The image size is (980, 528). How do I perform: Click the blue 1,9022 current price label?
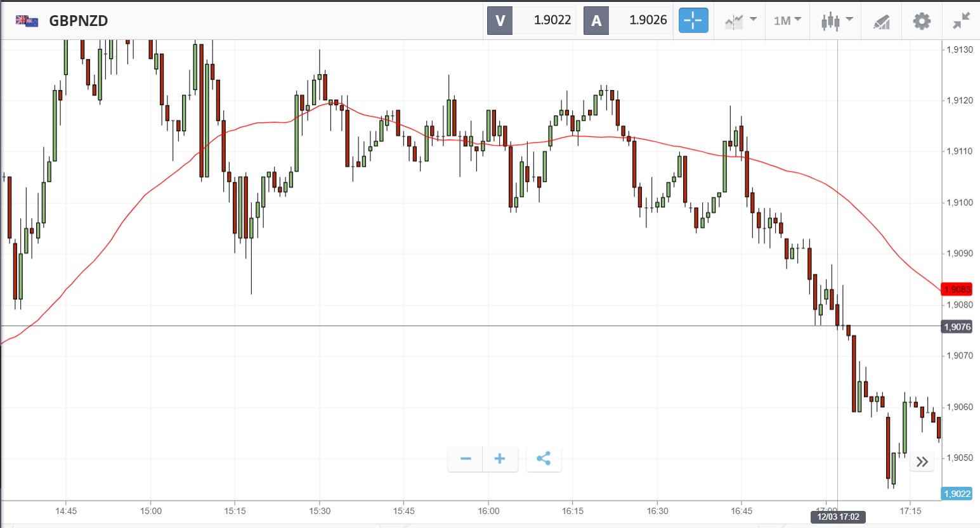957,494
